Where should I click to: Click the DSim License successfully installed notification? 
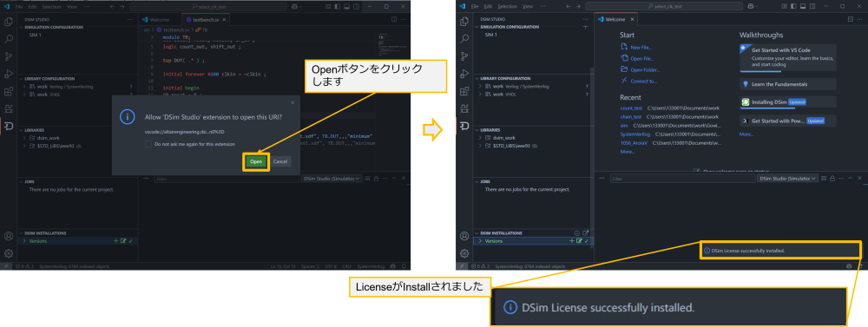(780, 251)
